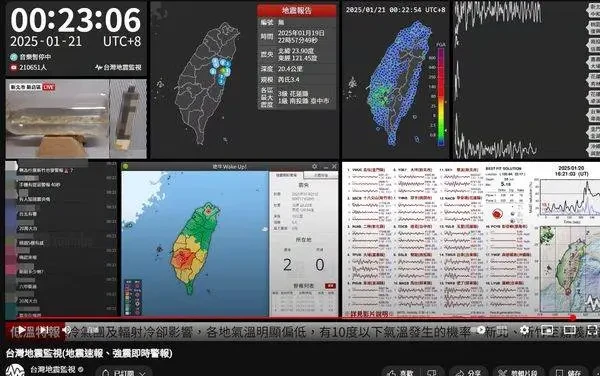Play the live stream video

point(23,330)
